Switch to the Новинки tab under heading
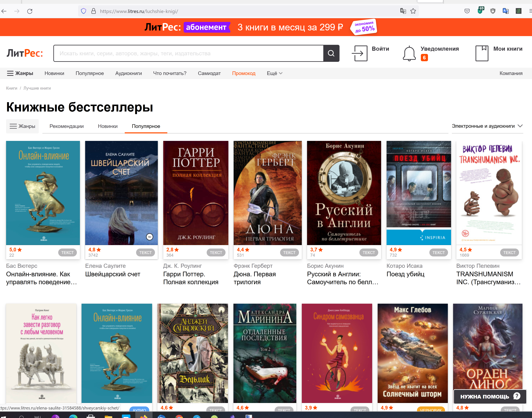 (107, 126)
